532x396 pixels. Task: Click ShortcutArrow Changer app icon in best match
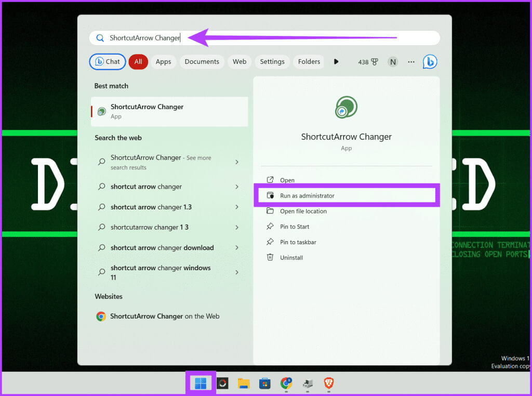[x=101, y=111]
